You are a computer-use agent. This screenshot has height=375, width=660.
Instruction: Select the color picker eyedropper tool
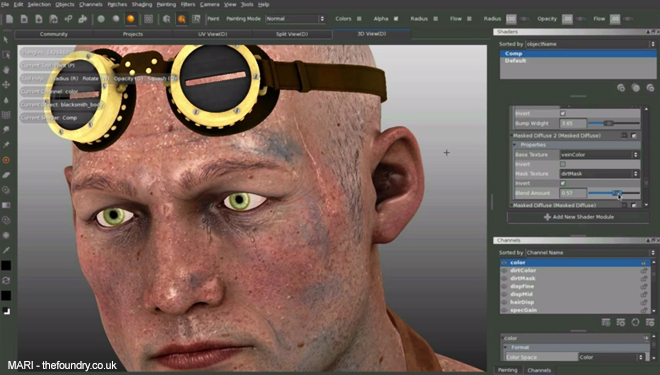click(x=6, y=250)
